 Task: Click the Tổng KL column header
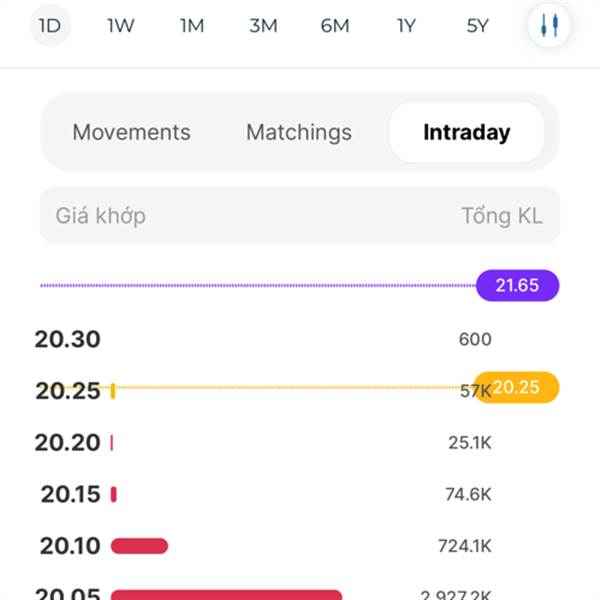click(502, 215)
